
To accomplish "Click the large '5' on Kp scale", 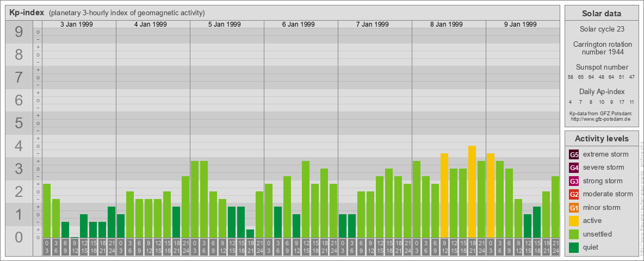I will [18, 123].
